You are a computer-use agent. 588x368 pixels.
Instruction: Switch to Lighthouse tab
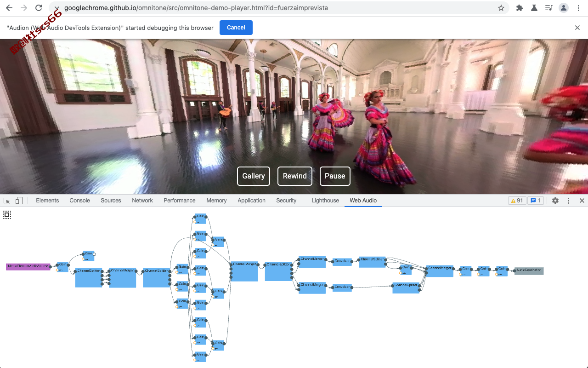coord(325,201)
